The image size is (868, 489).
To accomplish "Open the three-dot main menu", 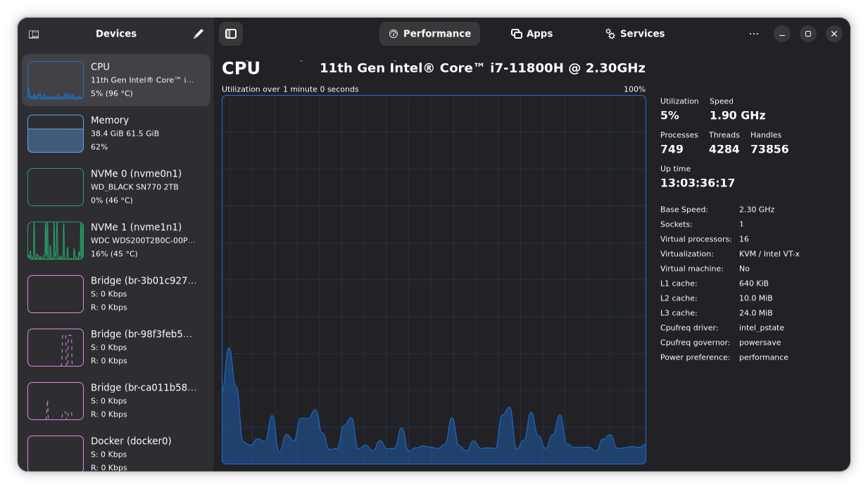I will (x=754, y=34).
